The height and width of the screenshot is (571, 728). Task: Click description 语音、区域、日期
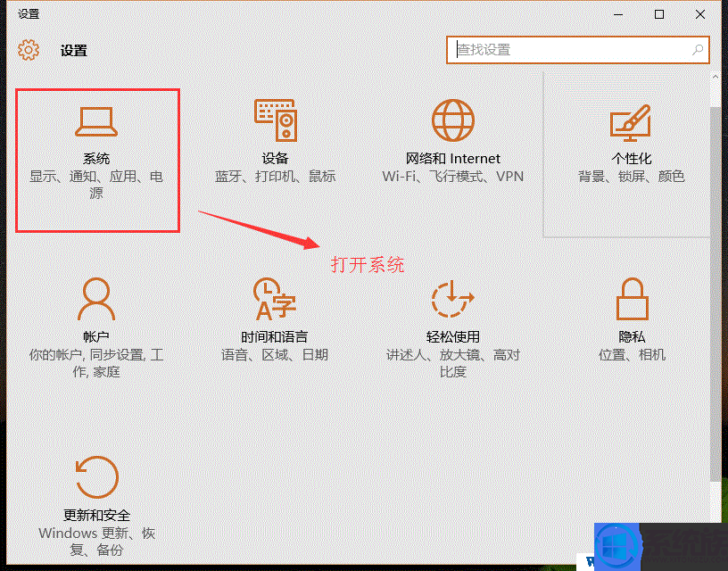tap(275, 355)
